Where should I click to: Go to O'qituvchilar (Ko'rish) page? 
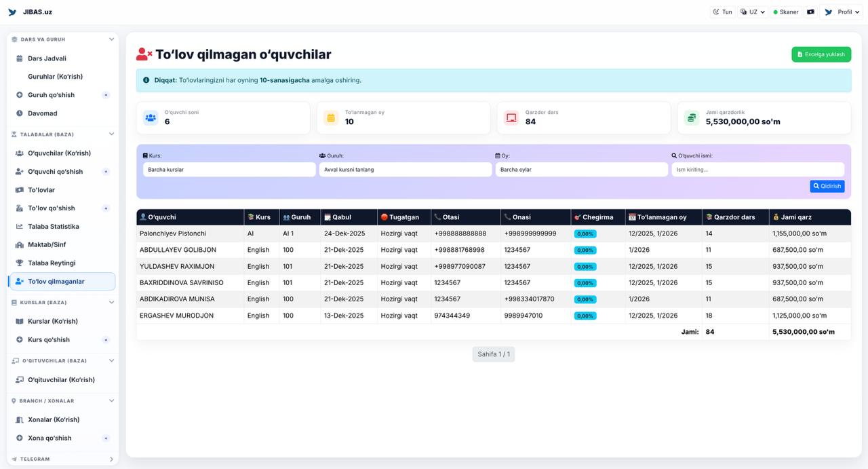pyautogui.click(x=61, y=380)
